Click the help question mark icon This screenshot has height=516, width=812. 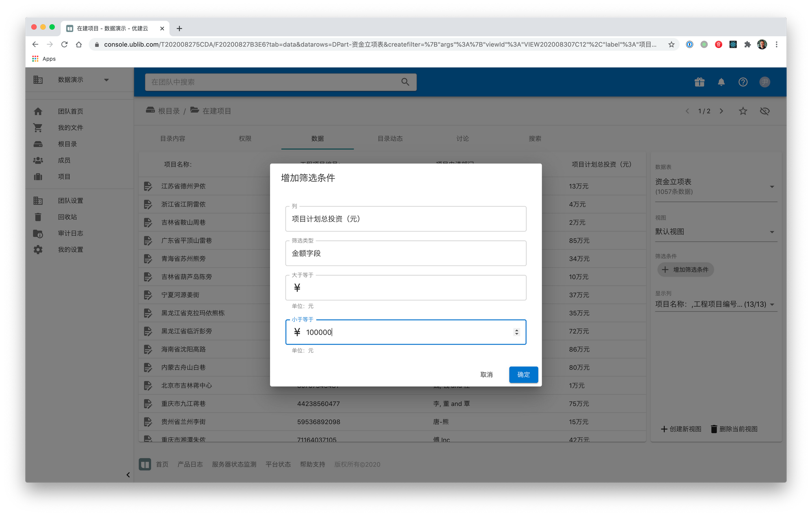pos(743,82)
